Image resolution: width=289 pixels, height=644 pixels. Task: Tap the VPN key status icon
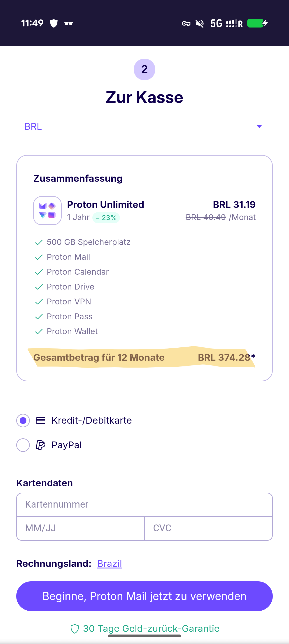coord(186,23)
